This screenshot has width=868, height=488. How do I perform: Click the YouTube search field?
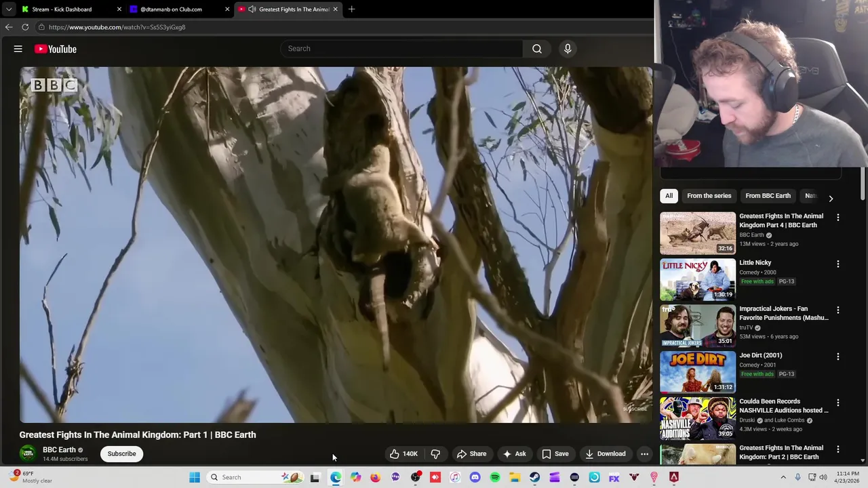coord(401,49)
